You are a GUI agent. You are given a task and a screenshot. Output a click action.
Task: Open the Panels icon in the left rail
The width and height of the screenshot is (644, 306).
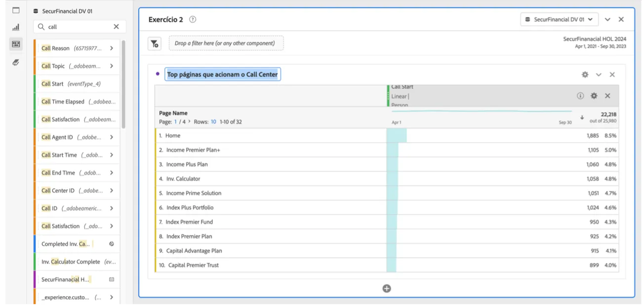(16, 10)
